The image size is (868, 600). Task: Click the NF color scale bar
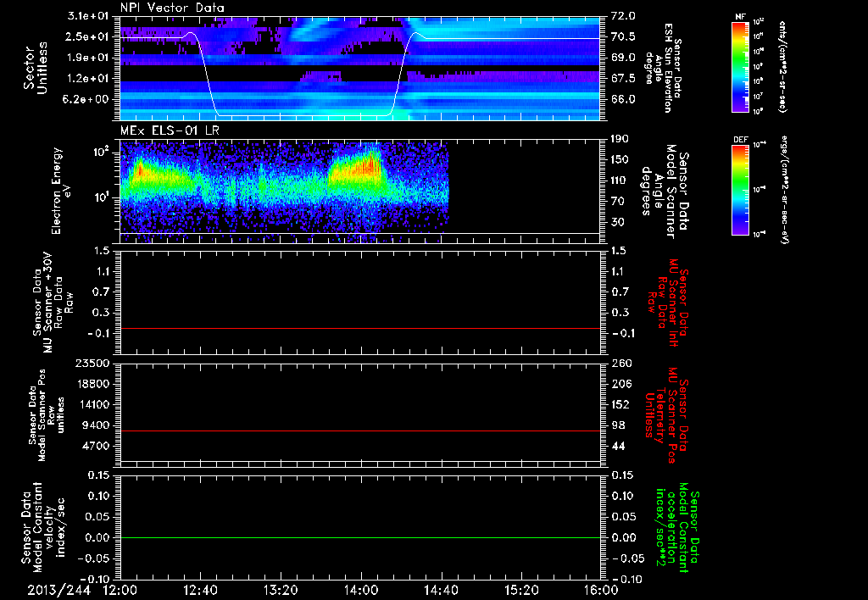739,68
